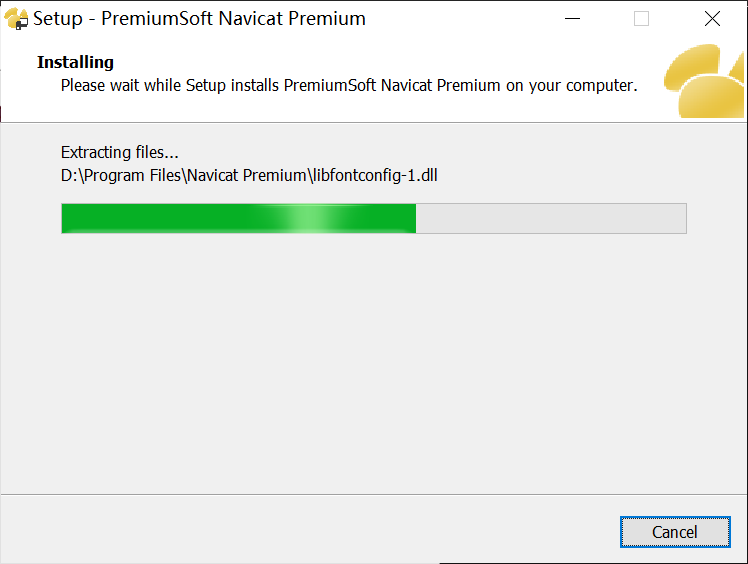Minimize the Setup window
Screen dimensions: 748x564
572,19
